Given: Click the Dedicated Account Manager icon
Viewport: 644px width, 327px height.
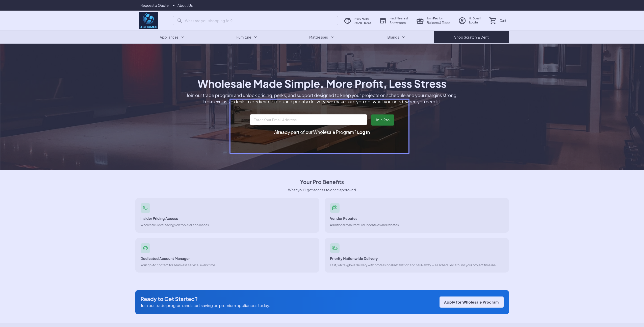Looking at the screenshot, I should [x=145, y=248].
